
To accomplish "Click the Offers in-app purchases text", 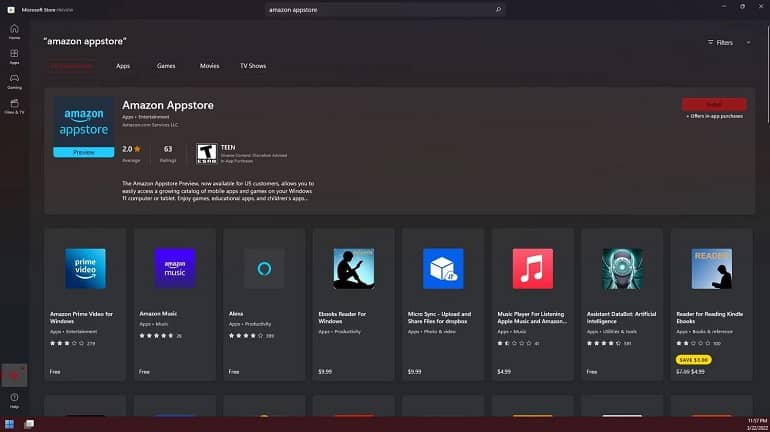I will [715, 116].
